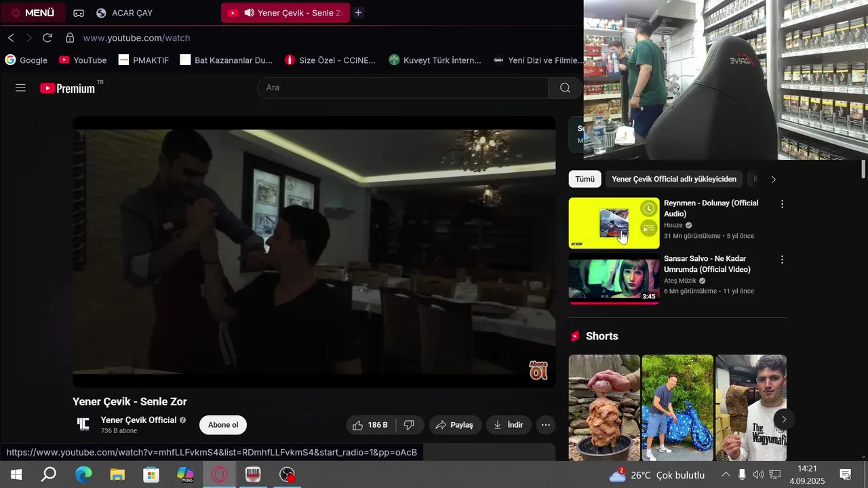Open File Explorer from taskbar
The height and width of the screenshot is (488, 868).
point(117,474)
